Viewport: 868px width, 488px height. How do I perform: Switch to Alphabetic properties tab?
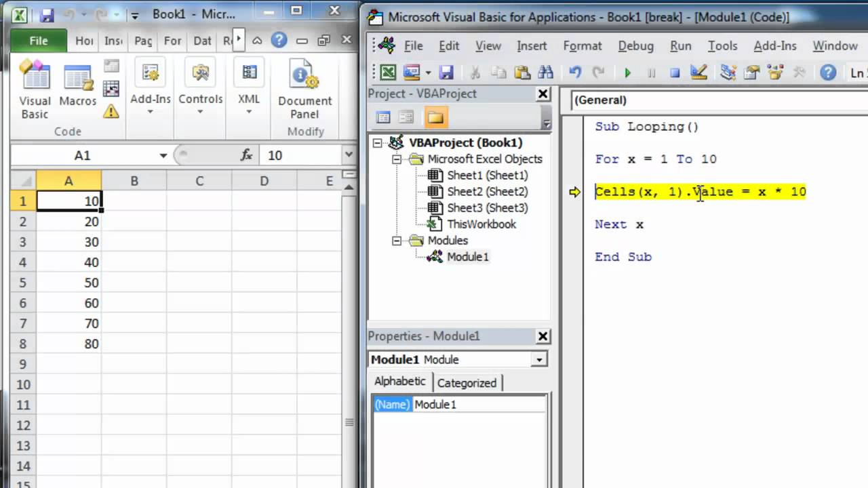tap(399, 382)
